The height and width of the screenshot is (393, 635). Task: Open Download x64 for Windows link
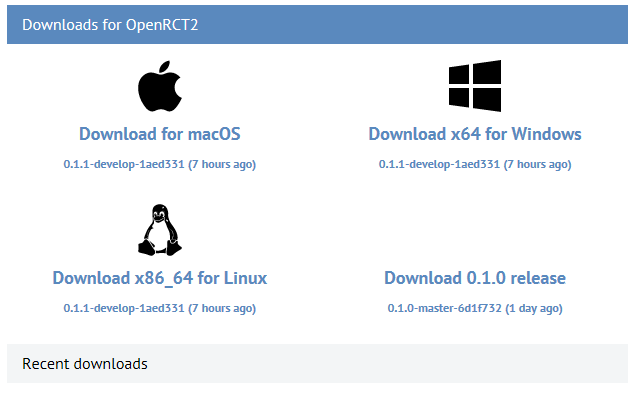(475, 134)
